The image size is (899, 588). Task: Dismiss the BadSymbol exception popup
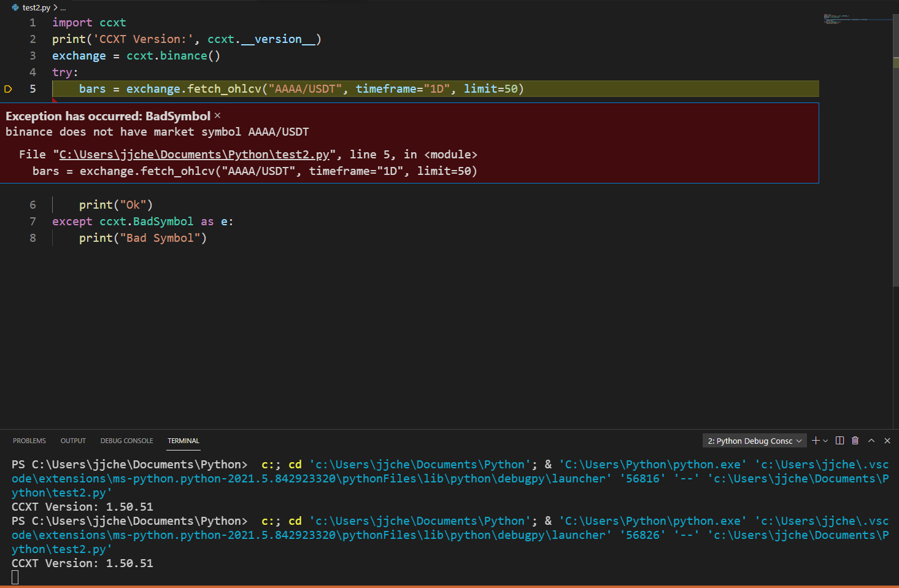[218, 116]
